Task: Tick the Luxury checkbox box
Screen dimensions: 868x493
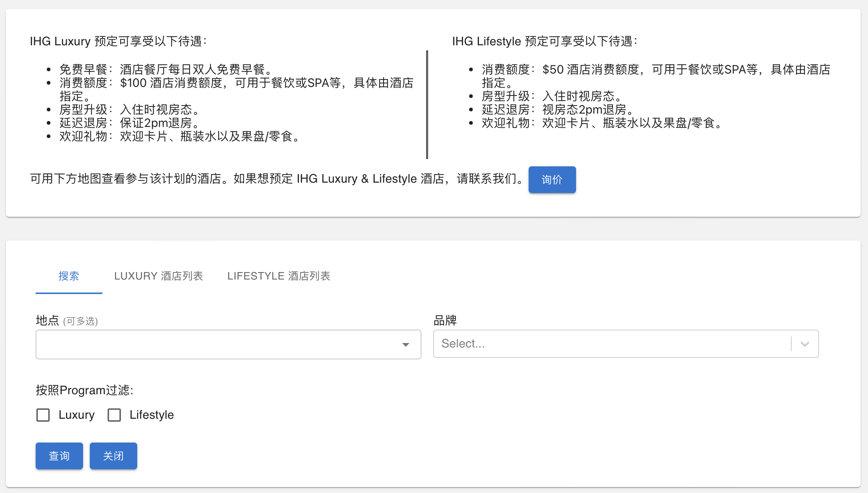Action: (x=43, y=415)
